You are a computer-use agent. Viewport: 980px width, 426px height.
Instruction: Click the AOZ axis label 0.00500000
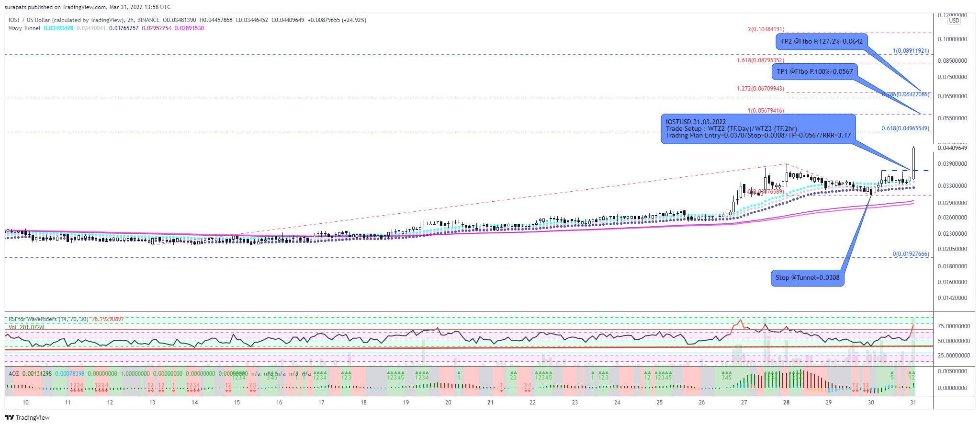pyautogui.click(x=952, y=371)
